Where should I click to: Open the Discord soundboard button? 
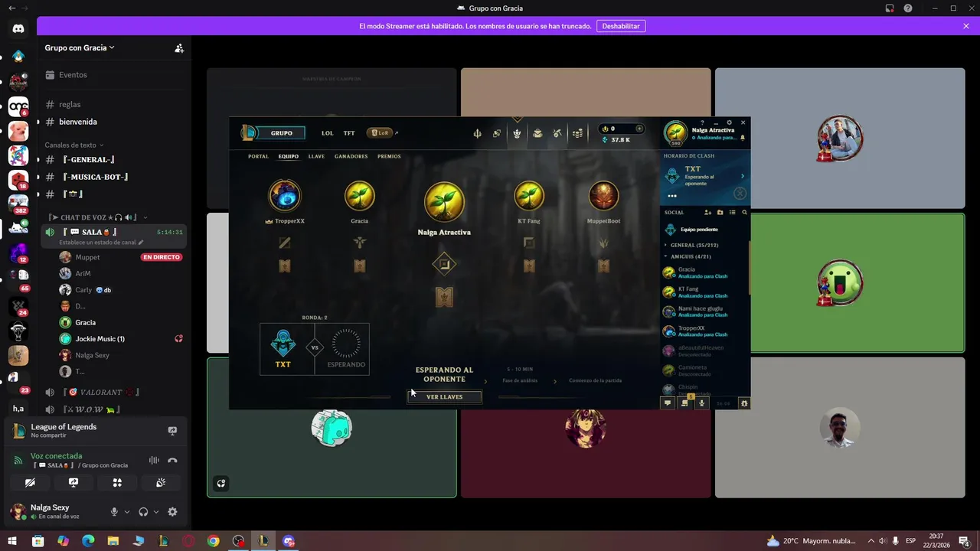(161, 483)
